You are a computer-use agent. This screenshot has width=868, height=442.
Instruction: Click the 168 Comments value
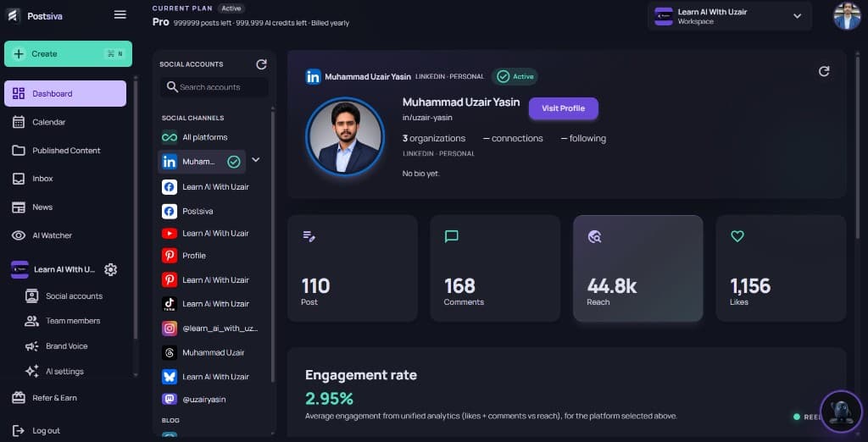point(459,286)
